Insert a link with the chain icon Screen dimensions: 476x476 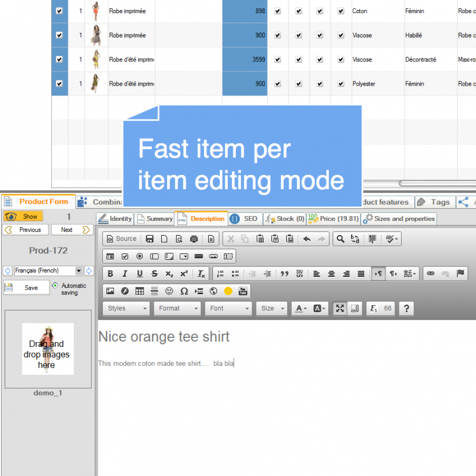click(x=430, y=274)
